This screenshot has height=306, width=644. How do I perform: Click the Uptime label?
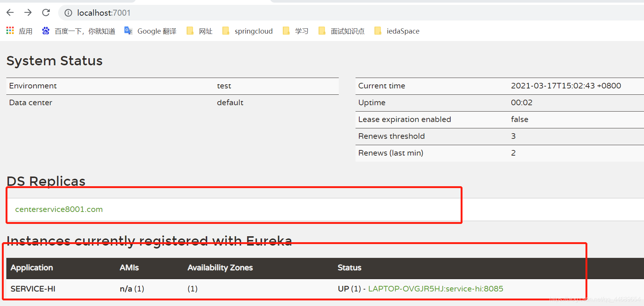tap(372, 103)
